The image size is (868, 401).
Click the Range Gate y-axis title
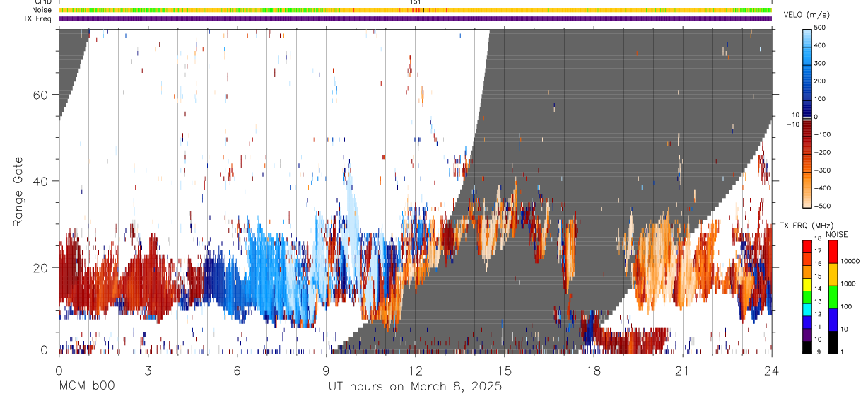coord(19,192)
